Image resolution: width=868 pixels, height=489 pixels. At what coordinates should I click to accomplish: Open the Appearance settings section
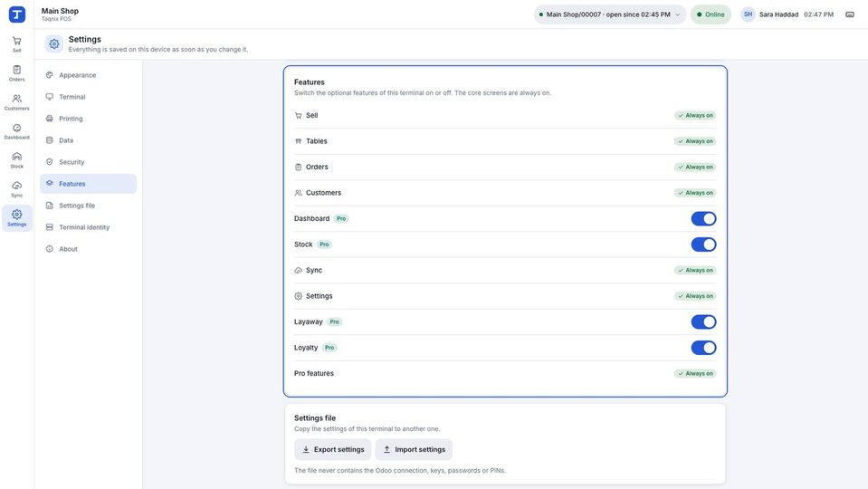pyautogui.click(x=88, y=75)
